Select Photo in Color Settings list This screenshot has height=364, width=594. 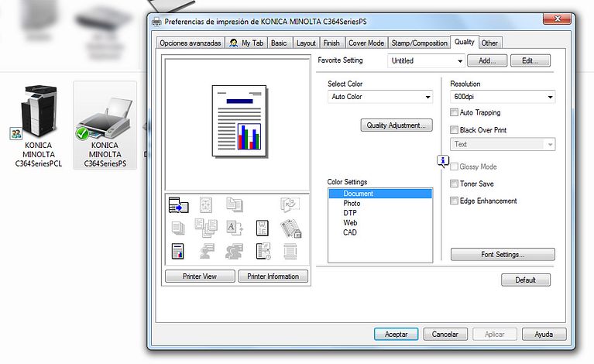click(x=380, y=203)
